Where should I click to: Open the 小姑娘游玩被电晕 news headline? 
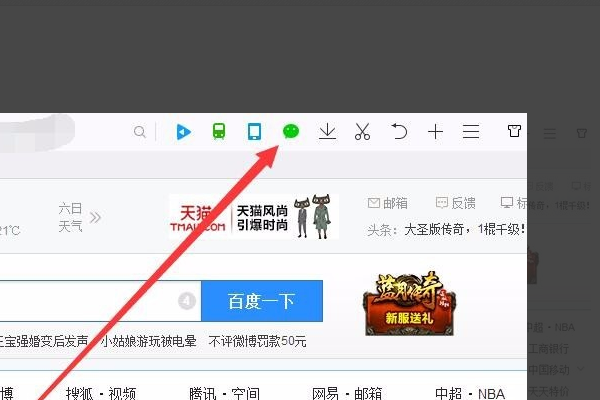148,341
